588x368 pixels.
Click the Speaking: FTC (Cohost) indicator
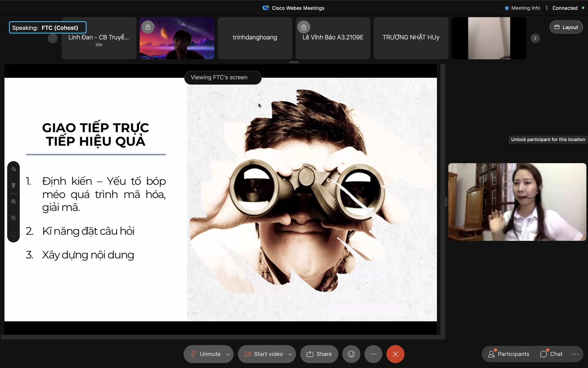(48, 28)
